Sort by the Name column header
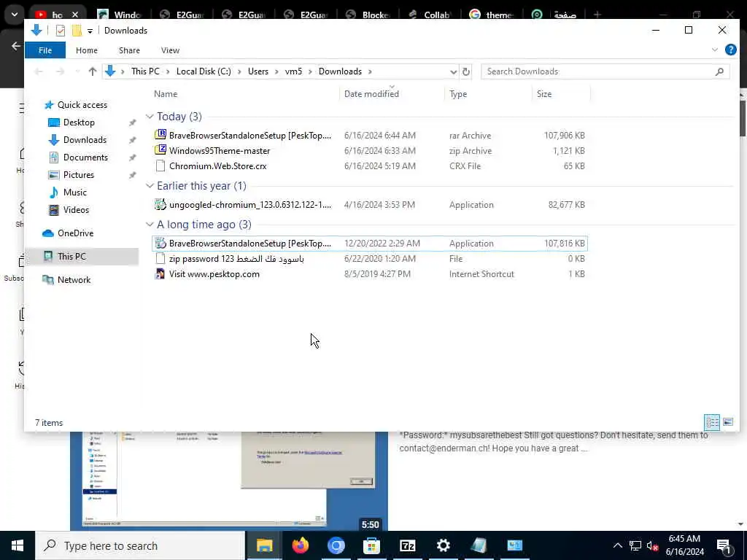747x560 pixels. pos(166,94)
